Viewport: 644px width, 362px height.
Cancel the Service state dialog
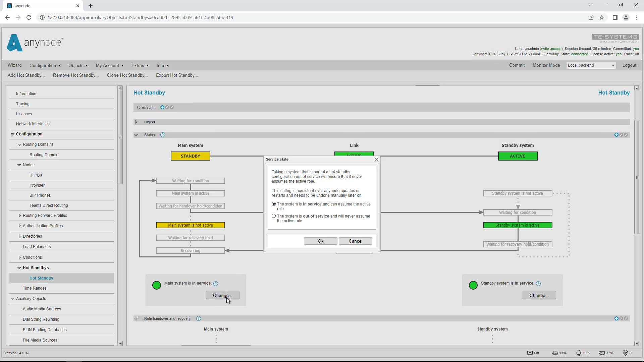pos(355,241)
